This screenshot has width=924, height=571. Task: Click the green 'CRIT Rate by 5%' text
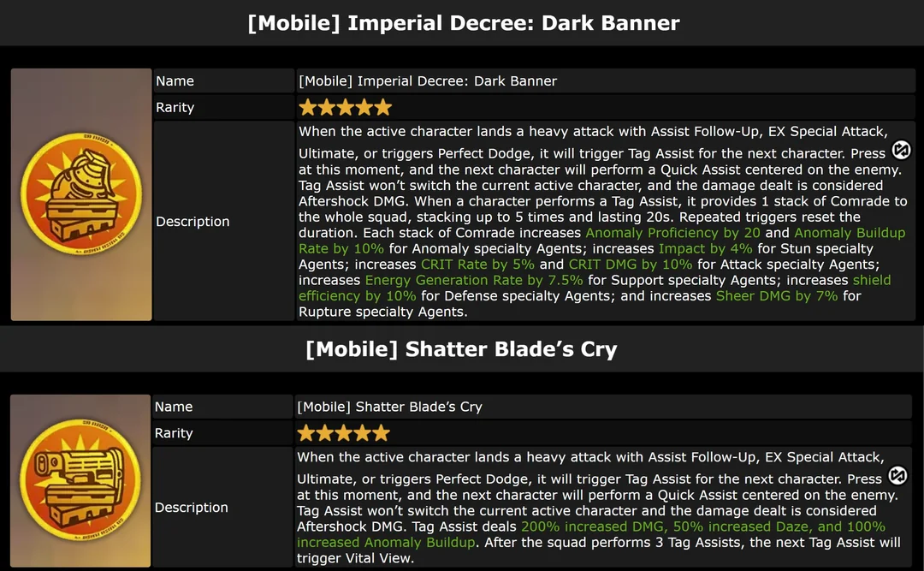pos(477,265)
